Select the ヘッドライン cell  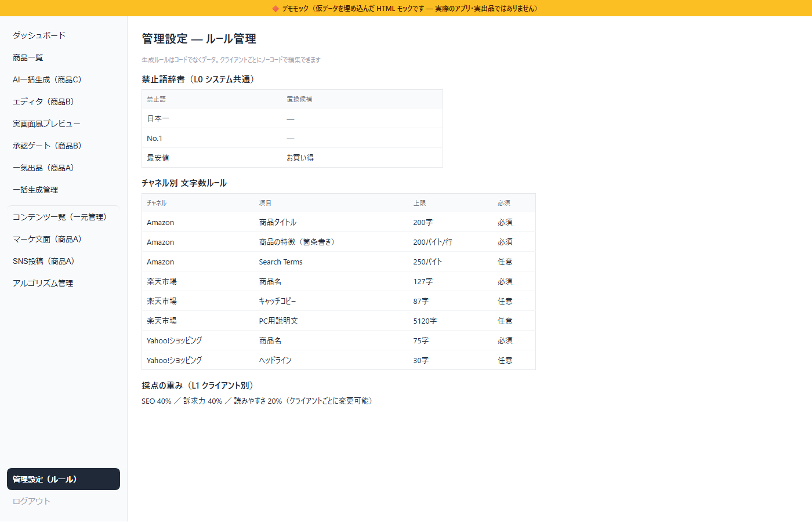pyautogui.click(x=331, y=360)
